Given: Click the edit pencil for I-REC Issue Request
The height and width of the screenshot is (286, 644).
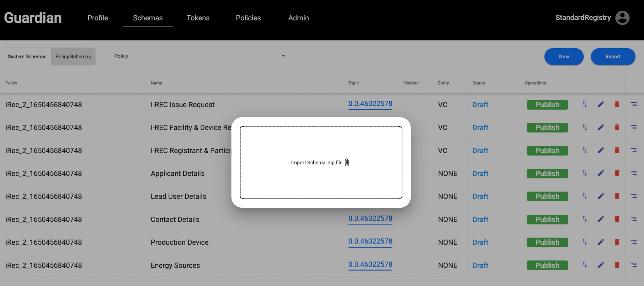Looking at the screenshot, I should (x=601, y=104).
